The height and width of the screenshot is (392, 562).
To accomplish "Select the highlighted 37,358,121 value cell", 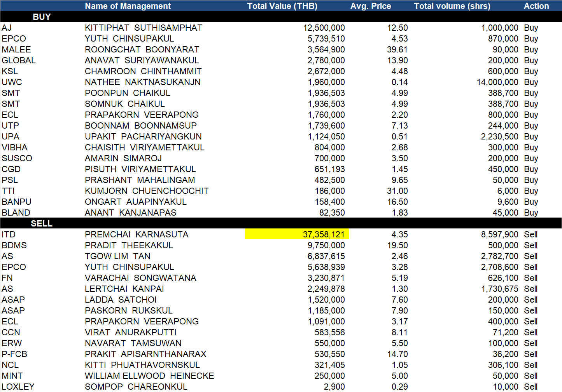I will click(x=297, y=234).
